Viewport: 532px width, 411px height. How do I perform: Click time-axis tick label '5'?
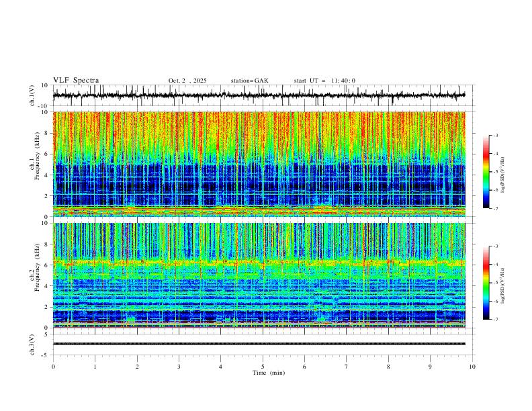263,367
